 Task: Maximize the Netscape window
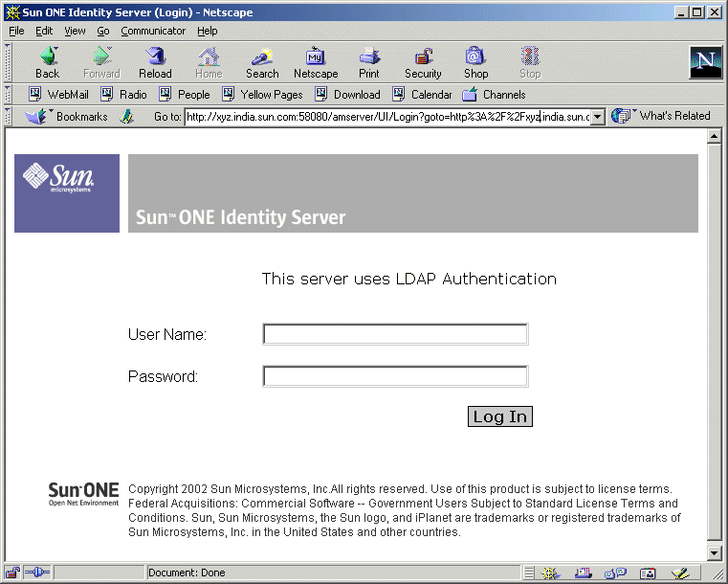(696, 12)
